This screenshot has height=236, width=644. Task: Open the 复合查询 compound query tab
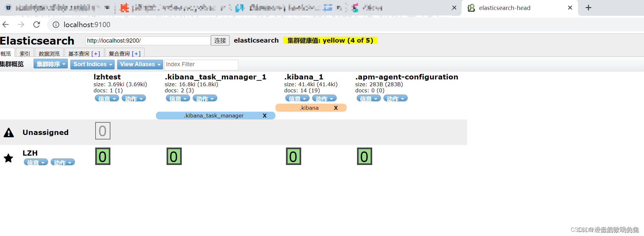pos(119,54)
